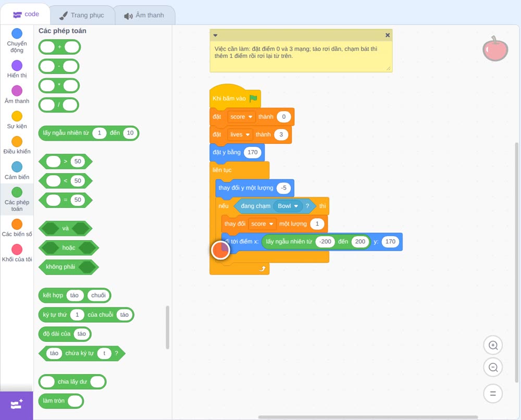Select the hoặc operator block

(69, 248)
